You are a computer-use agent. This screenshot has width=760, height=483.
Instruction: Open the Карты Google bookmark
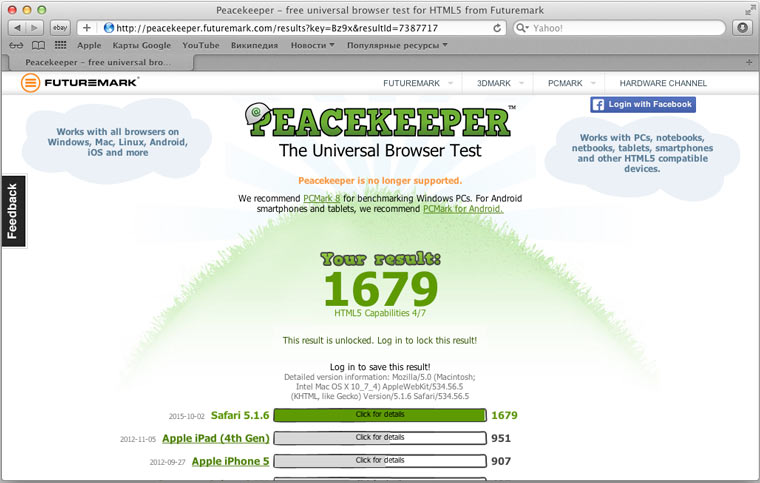click(x=142, y=45)
